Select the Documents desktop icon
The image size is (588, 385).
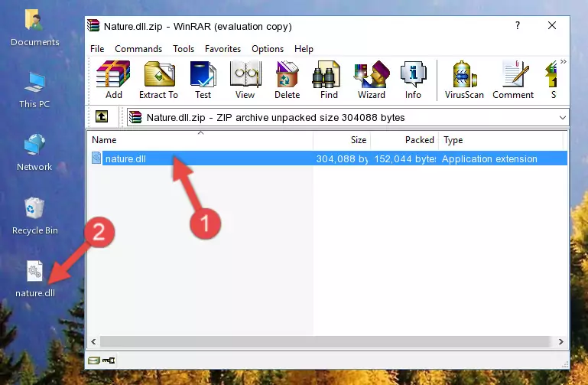(34, 28)
